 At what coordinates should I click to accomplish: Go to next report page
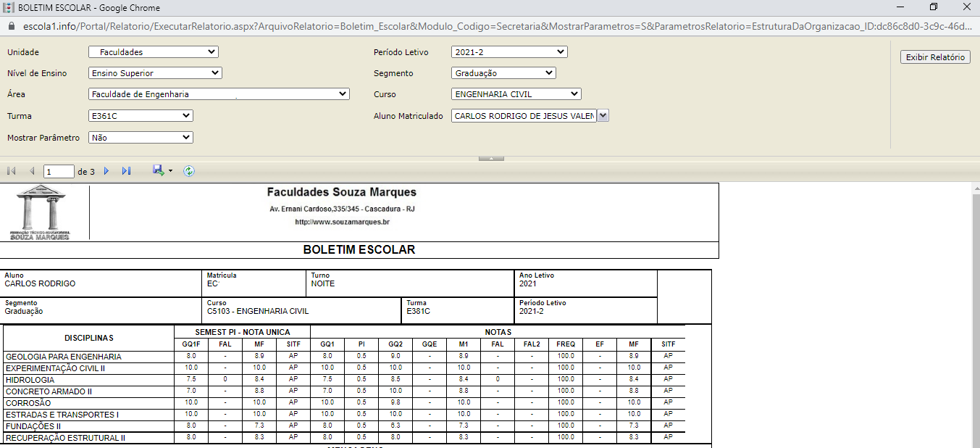pyautogui.click(x=106, y=171)
